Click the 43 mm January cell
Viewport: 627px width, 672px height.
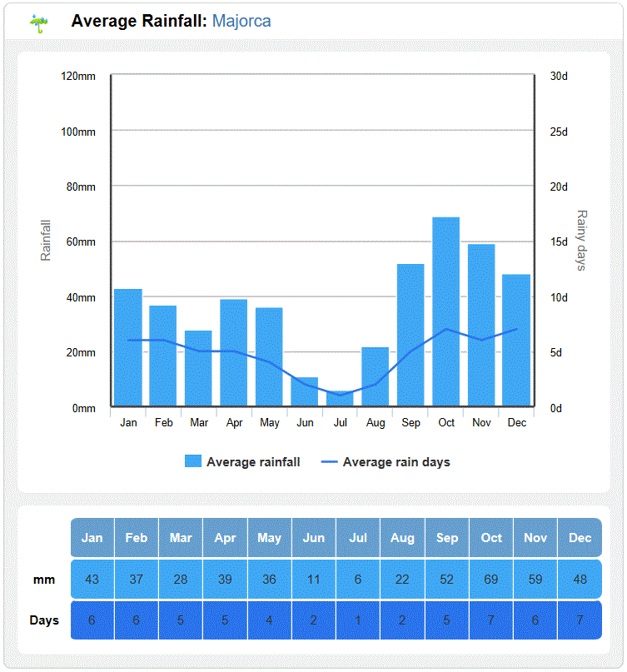click(92, 579)
